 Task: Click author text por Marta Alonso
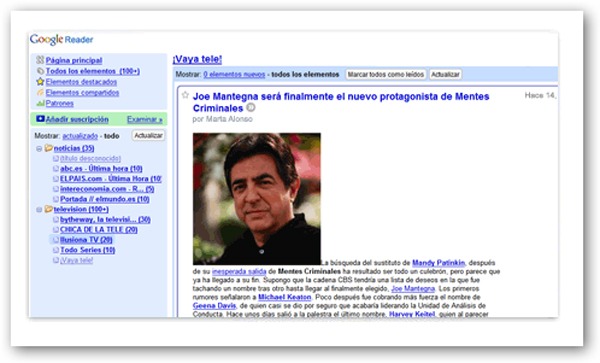click(x=223, y=119)
